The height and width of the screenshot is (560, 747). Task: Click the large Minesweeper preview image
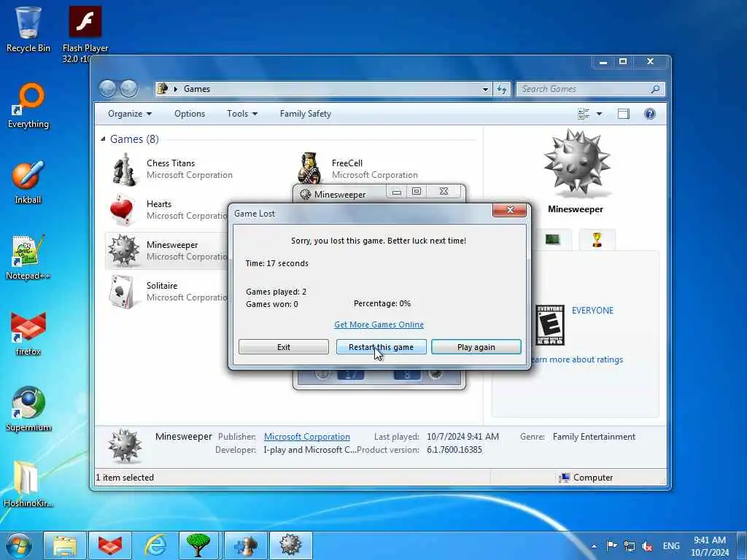(x=576, y=163)
